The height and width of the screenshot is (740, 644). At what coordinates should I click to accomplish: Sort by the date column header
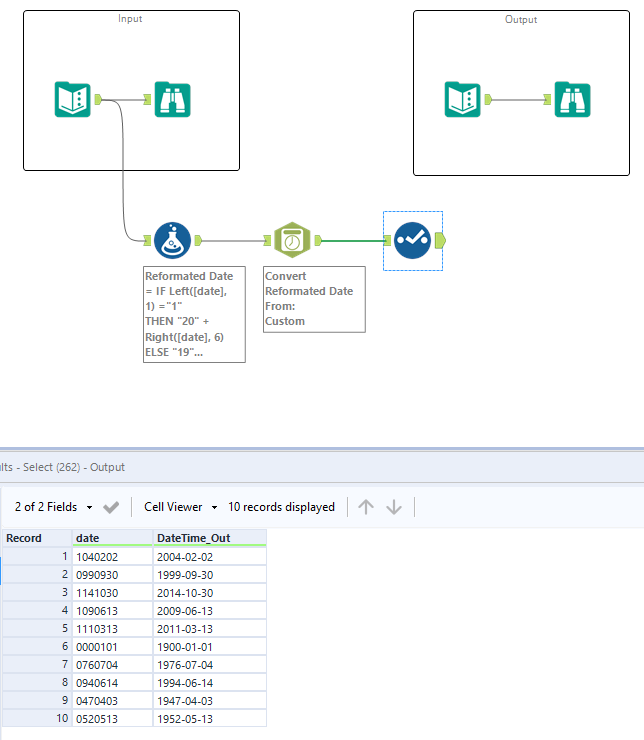[x=112, y=538]
